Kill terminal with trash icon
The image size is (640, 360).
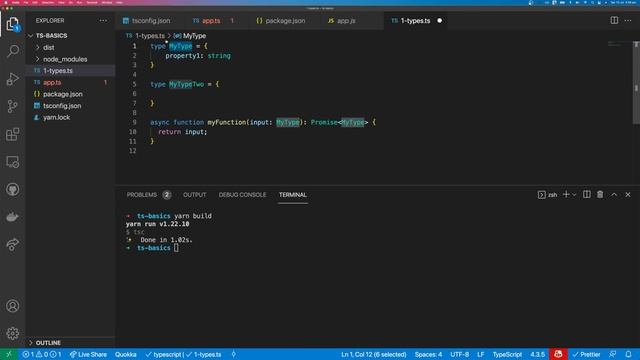[600, 195]
